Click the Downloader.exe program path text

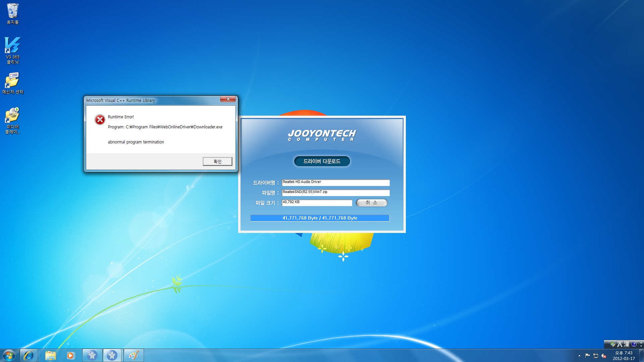coord(165,127)
